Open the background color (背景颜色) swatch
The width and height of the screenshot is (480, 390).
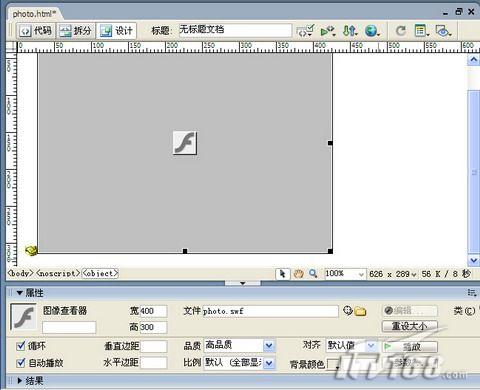pyautogui.click(x=333, y=364)
